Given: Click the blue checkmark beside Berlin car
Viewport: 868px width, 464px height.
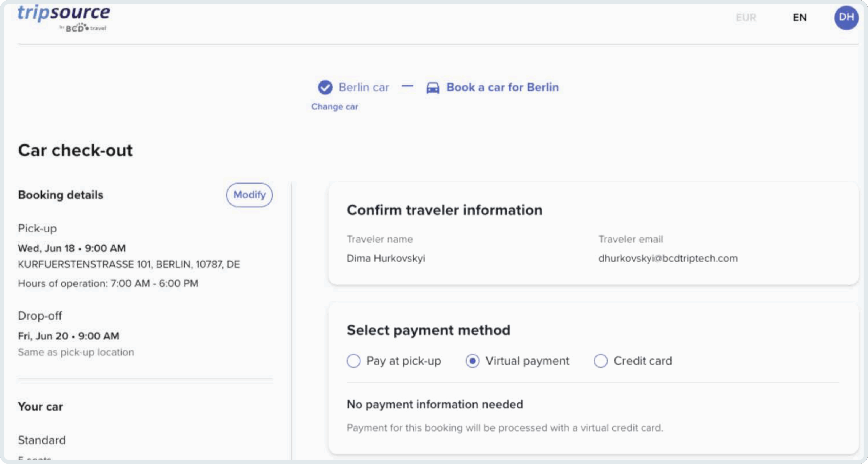Looking at the screenshot, I should [325, 87].
